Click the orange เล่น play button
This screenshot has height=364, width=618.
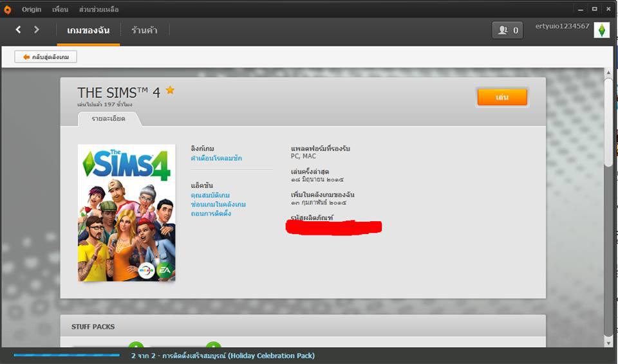point(502,97)
